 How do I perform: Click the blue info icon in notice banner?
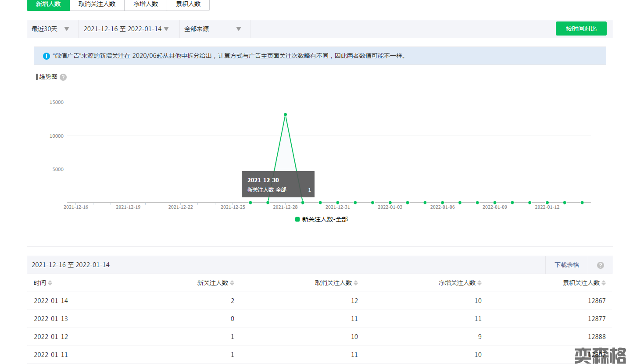click(46, 56)
